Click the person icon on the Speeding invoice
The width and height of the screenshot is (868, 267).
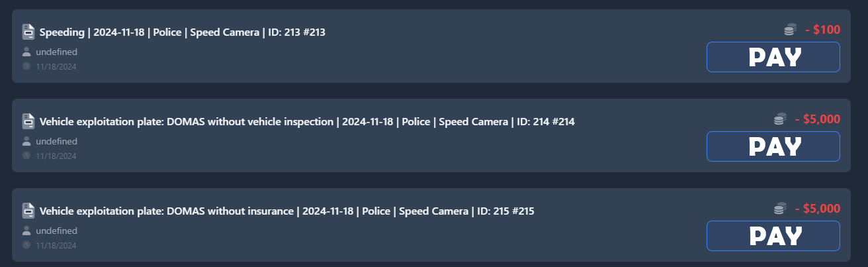26,52
